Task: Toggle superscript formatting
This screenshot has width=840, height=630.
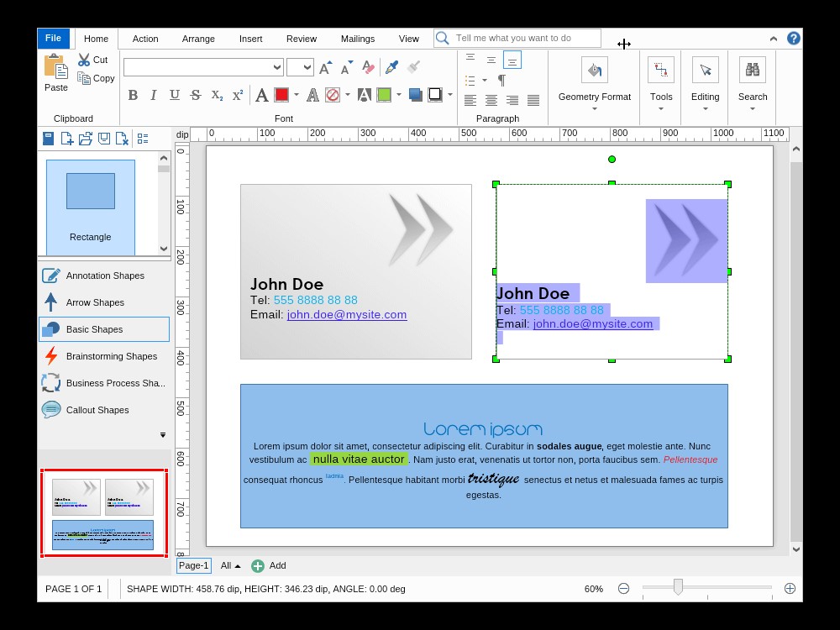Action: (x=238, y=96)
